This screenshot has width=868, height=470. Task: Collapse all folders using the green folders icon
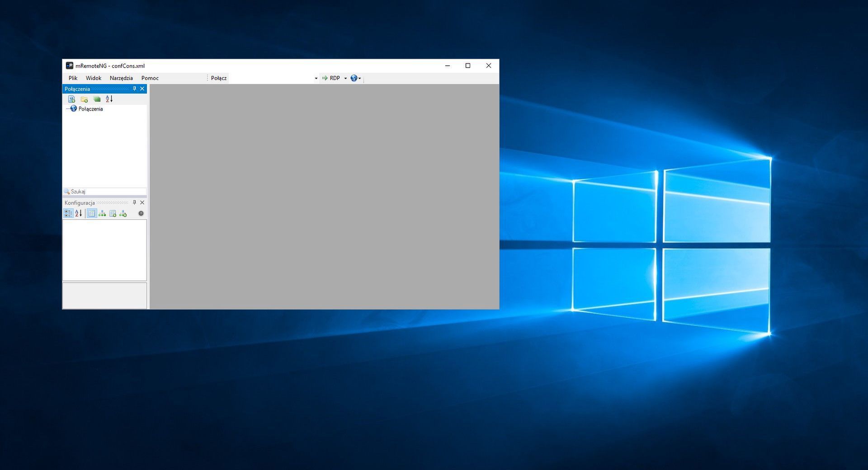[x=97, y=99]
